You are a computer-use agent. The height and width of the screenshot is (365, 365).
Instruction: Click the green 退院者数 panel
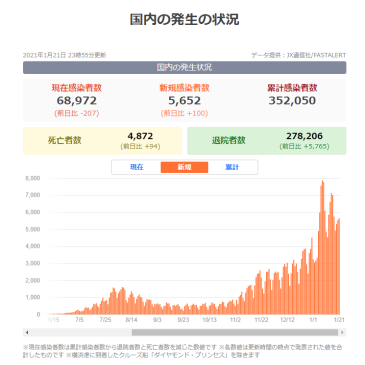pos(267,141)
